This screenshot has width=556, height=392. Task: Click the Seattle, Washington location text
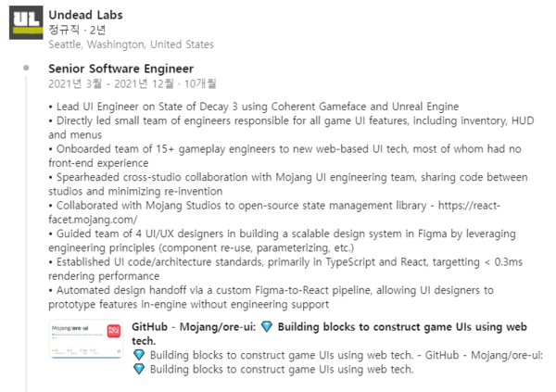(x=132, y=44)
